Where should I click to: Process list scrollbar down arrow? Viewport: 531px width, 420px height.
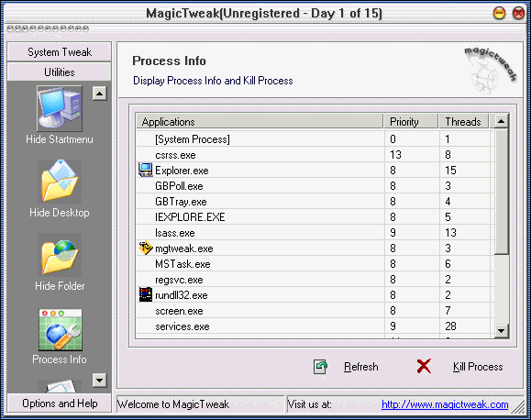click(x=502, y=330)
